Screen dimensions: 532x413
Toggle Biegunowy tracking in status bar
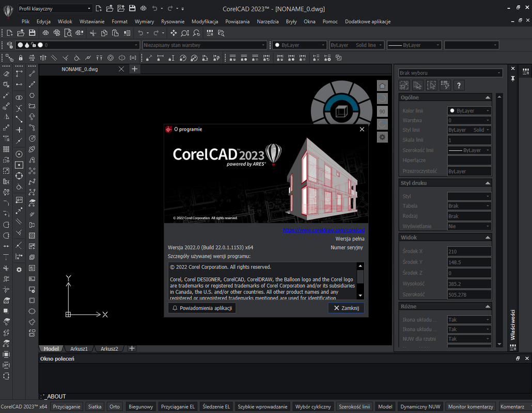click(x=141, y=407)
